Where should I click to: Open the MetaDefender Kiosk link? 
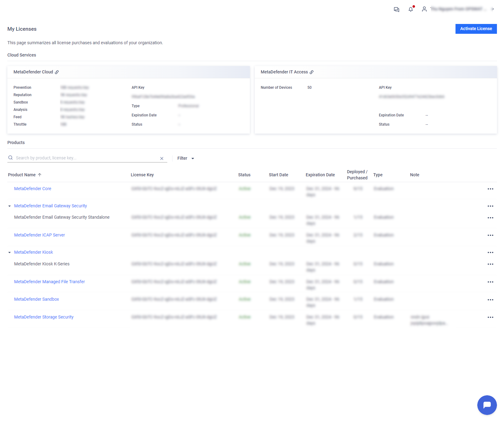pos(33,252)
